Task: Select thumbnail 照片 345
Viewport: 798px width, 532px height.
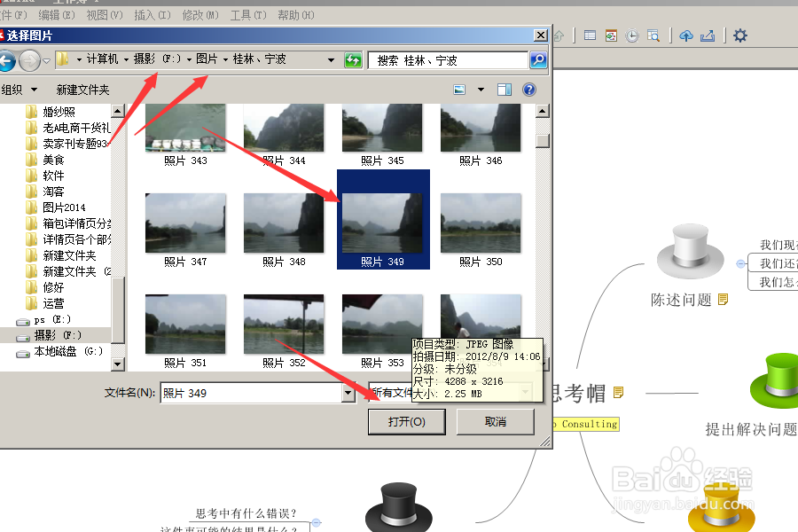Action: coord(382,135)
